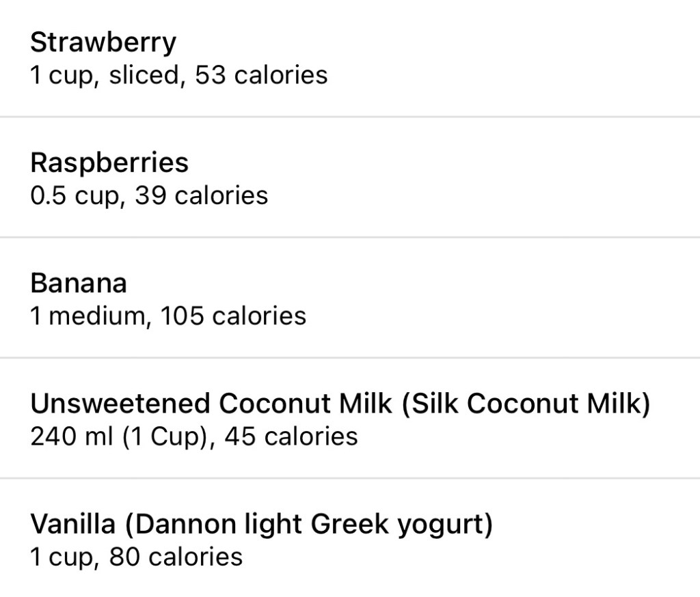Click the "0.5 cup, 39 calories" serving line
Screen dimensions: 700x597
(x=149, y=195)
